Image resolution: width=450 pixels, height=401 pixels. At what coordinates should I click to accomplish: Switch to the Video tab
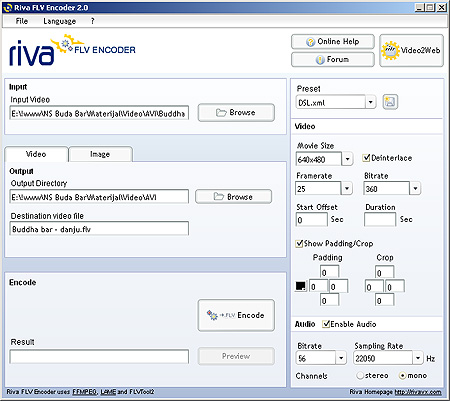pos(36,154)
